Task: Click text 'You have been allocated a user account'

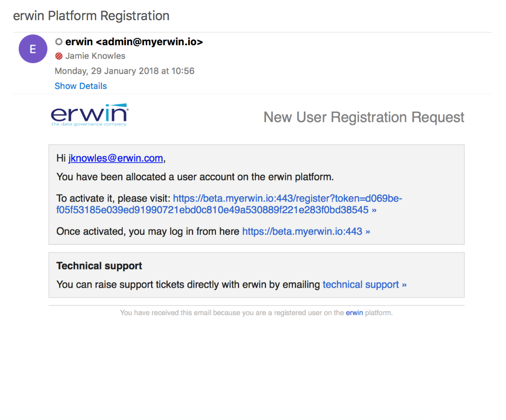Action: (x=146, y=177)
